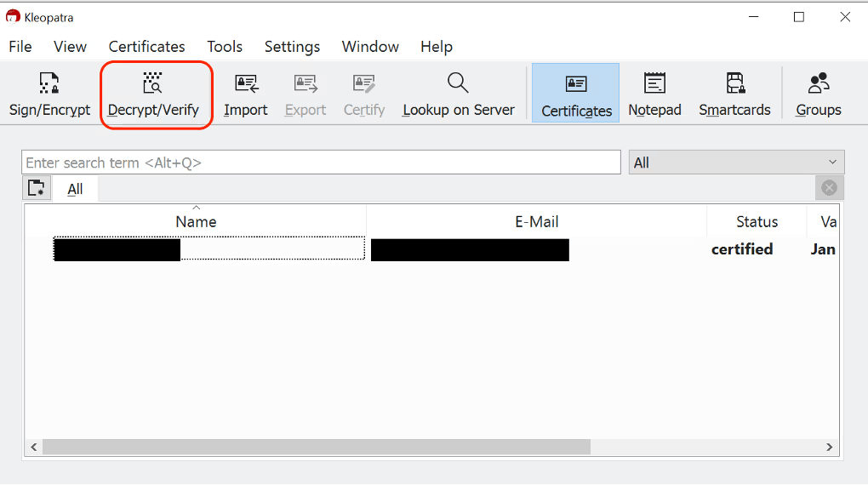This screenshot has width=868, height=485.
Task: Click the Kleopatra app icon in title bar
Action: coord(12,17)
